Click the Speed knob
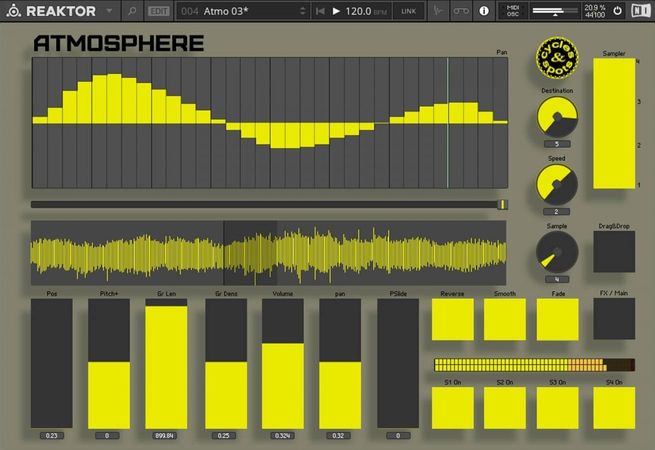Image resolution: width=655 pixels, height=450 pixels. (557, 185)
